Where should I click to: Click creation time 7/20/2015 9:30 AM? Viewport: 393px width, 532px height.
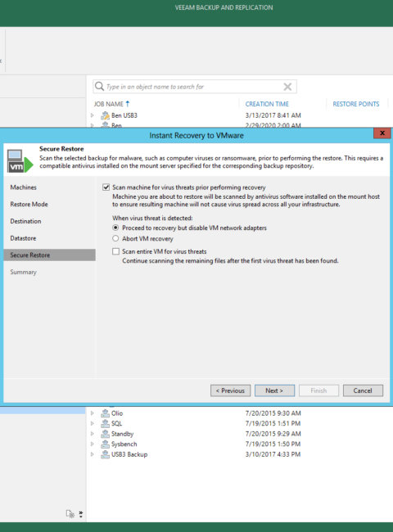(273, 413)
